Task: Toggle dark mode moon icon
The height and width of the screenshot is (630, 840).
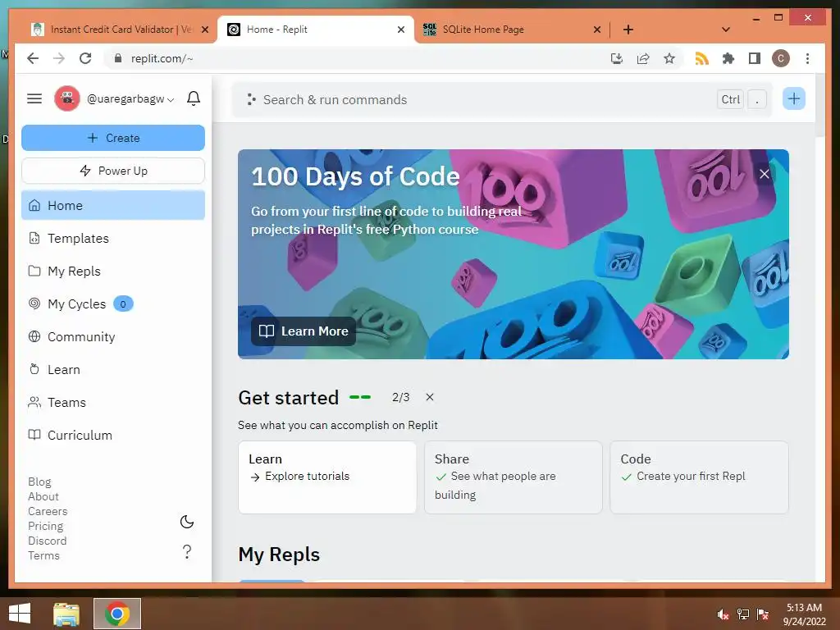Action: click(186, 522)
